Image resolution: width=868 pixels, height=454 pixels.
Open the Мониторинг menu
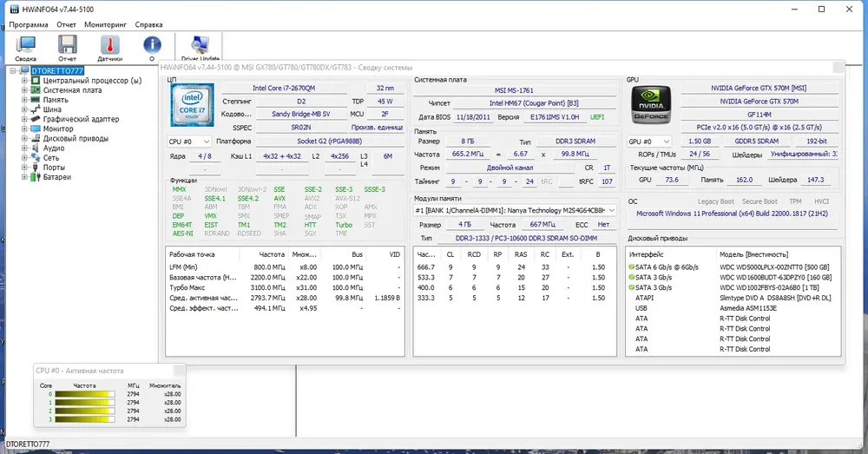105,24
